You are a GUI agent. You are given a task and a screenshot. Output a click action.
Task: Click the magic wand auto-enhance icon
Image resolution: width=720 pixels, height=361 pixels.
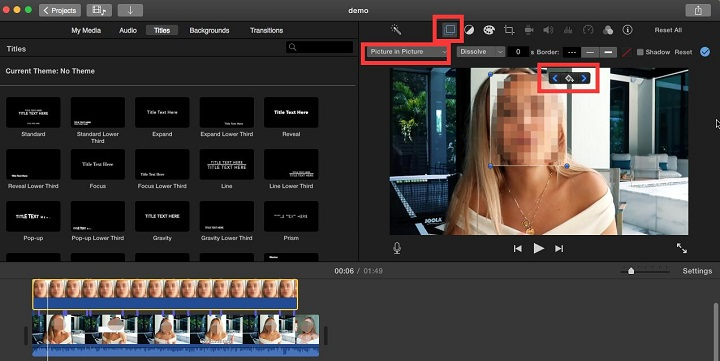(396, 30)
